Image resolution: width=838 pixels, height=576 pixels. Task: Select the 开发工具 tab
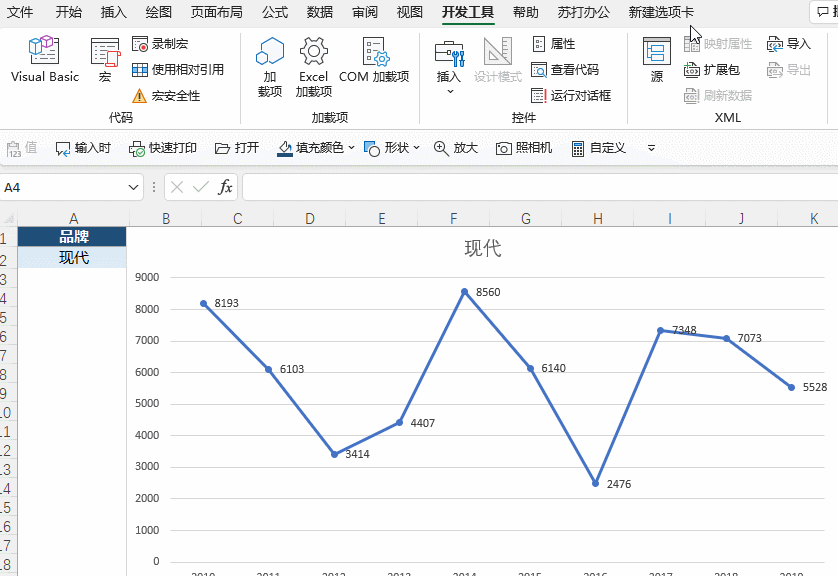(468, 12)
